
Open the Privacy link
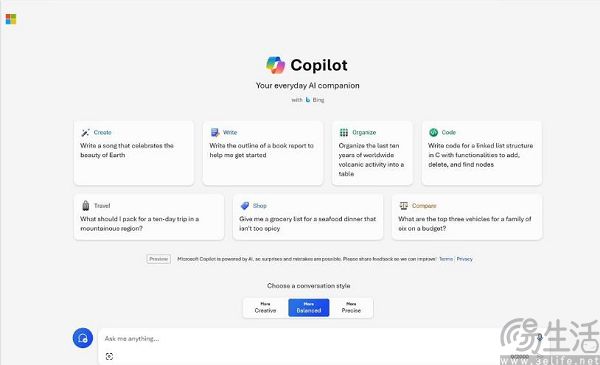465,259
